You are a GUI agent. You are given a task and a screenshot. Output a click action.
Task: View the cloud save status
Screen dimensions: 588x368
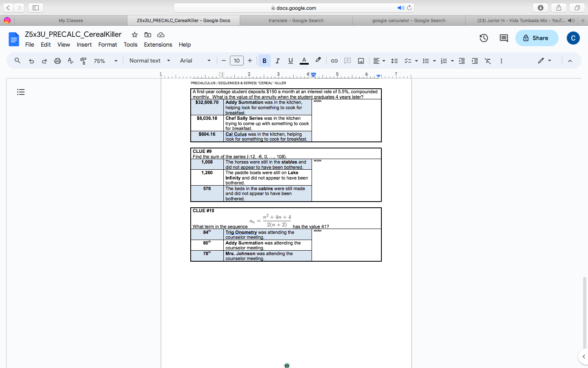pyautogui.click(x=161, y=35)
